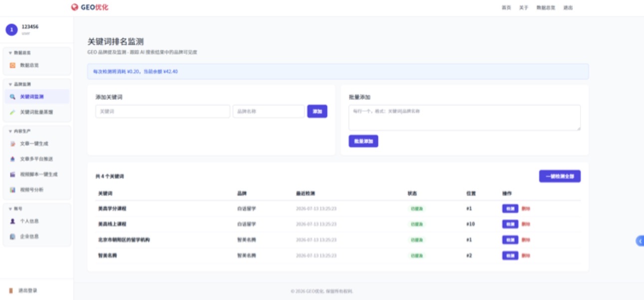Open 数据总览 in the top navigation
Screen dimensions: 644x300
point(546,8)
